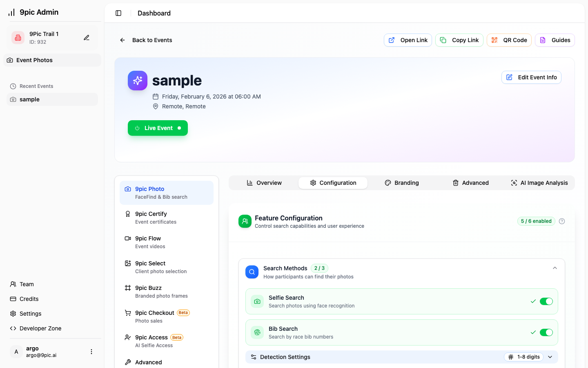Toggle the Live Event status button
Viewport: 588px width, 368px height.
(x=158, y=128)
